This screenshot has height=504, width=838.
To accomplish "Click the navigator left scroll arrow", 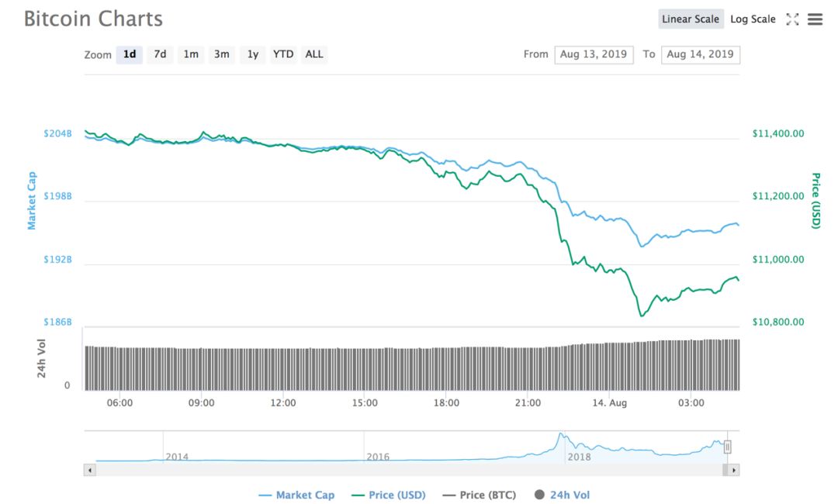I will click(90, 470).
